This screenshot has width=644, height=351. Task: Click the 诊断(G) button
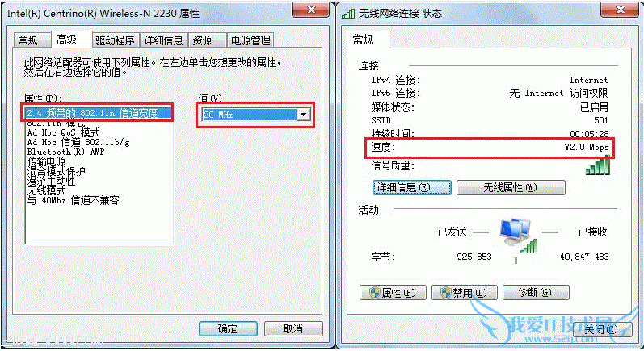536,292
